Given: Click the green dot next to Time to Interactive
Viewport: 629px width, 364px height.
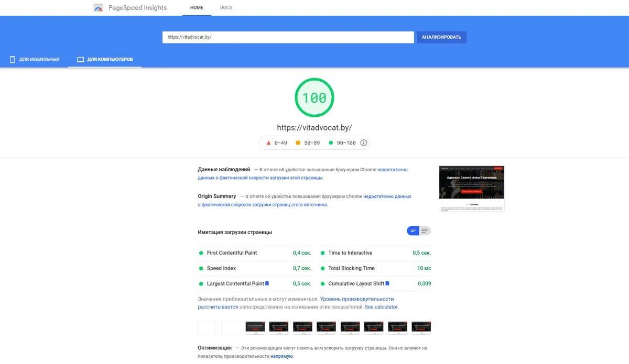Looking at the screenshot, I should pos(323,253).
